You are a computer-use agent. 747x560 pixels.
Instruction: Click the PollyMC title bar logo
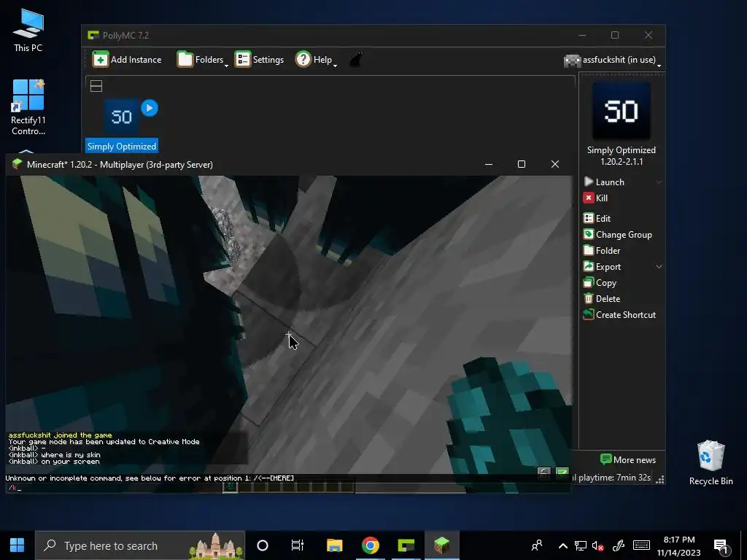pos(93,35)
